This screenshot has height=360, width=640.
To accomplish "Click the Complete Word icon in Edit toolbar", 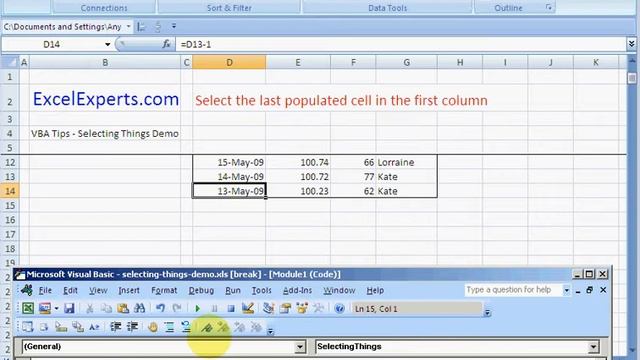I will click(94, 327).
